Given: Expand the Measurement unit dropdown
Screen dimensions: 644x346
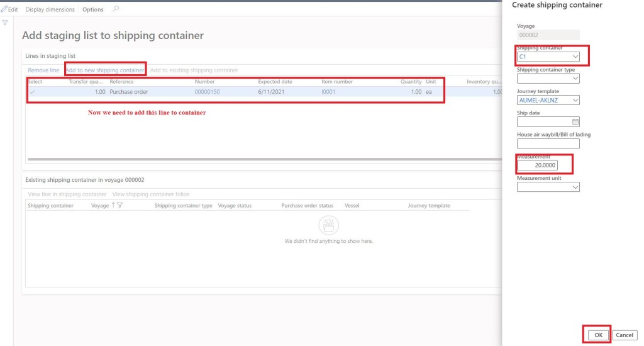Looking at the screenshot, I should click(x=575, y=187).
